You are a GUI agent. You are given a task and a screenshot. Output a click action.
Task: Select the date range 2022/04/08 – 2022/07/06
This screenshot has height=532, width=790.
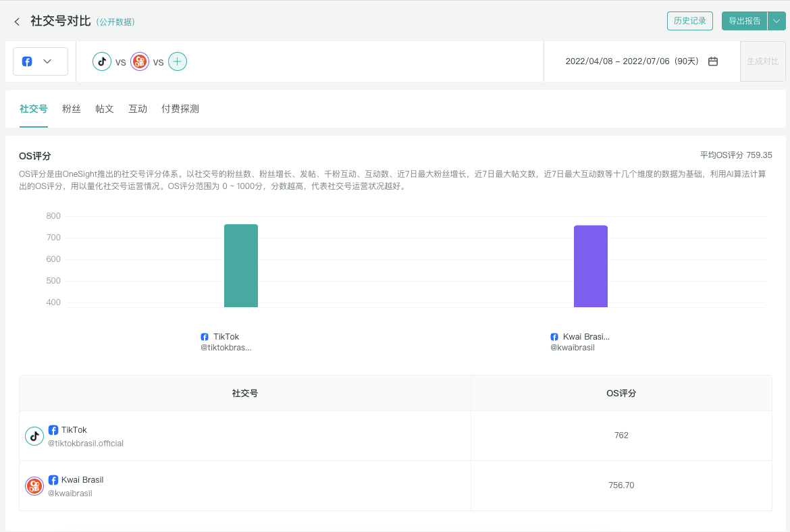pyautogui.click(x=632, y=61)
